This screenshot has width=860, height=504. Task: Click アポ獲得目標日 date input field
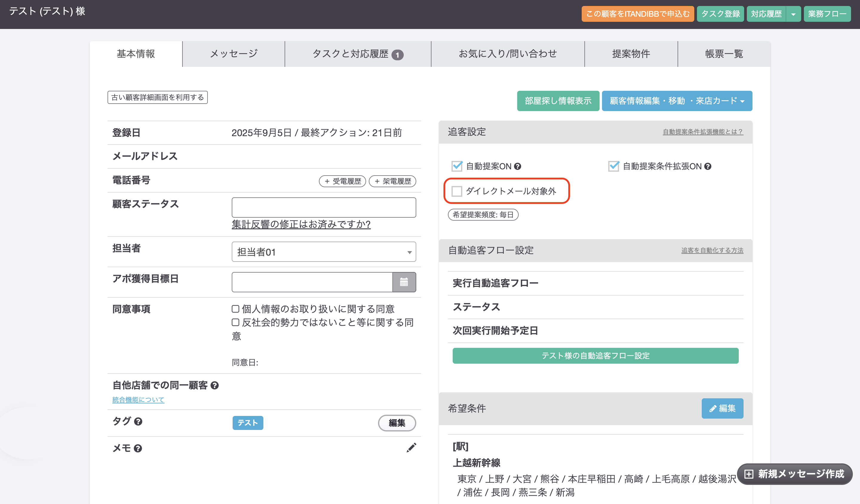tap(312, 282)
